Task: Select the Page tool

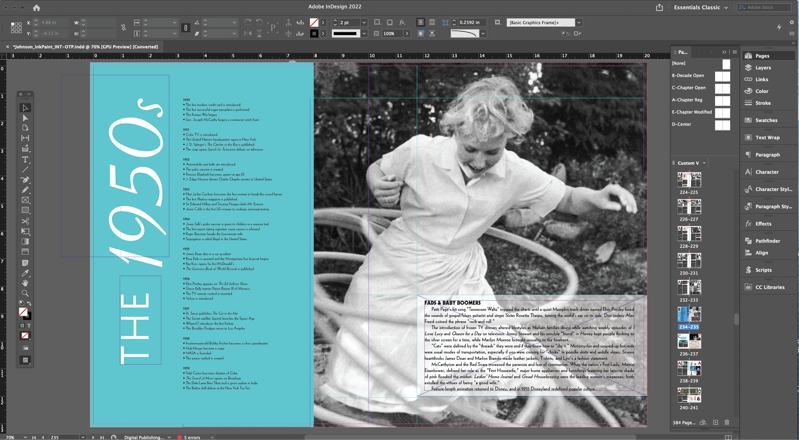Action: [x=25, y=128]
